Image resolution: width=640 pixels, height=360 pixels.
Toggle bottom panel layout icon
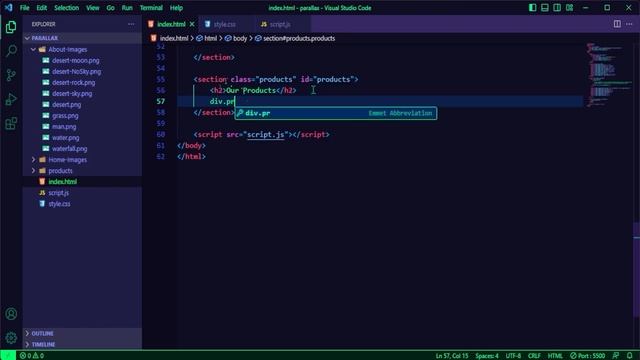[x=544, y=8]
